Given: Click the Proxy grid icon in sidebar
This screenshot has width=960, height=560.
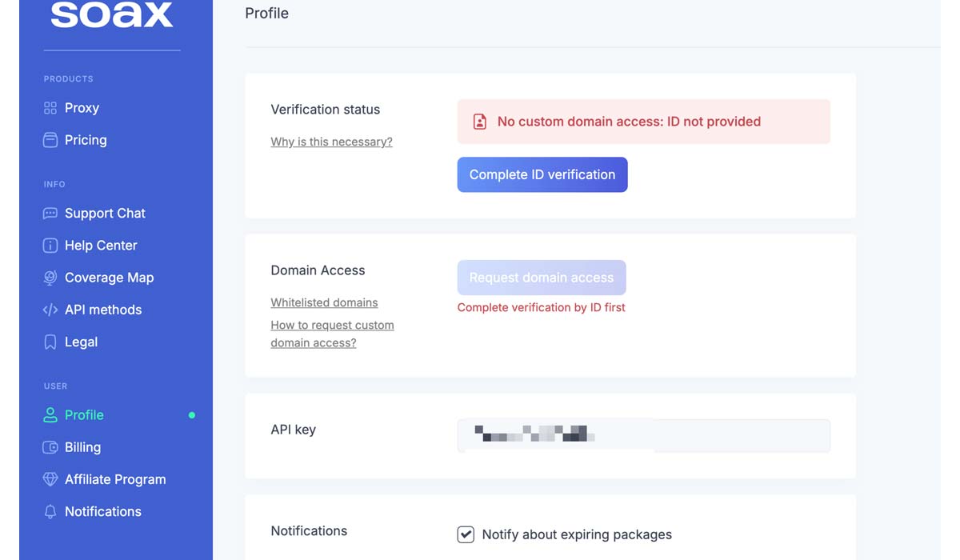Looking at the screenshot, I should tap(50, 108).
